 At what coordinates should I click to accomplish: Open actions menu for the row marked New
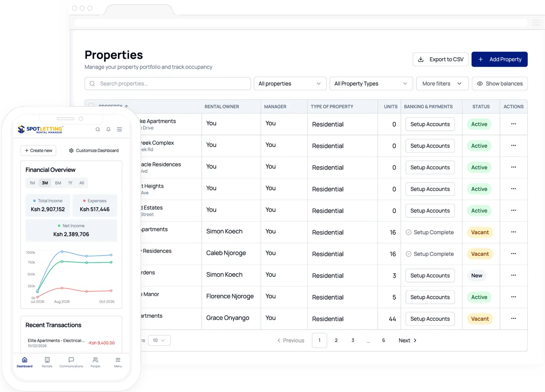click(x=514, y=275)
